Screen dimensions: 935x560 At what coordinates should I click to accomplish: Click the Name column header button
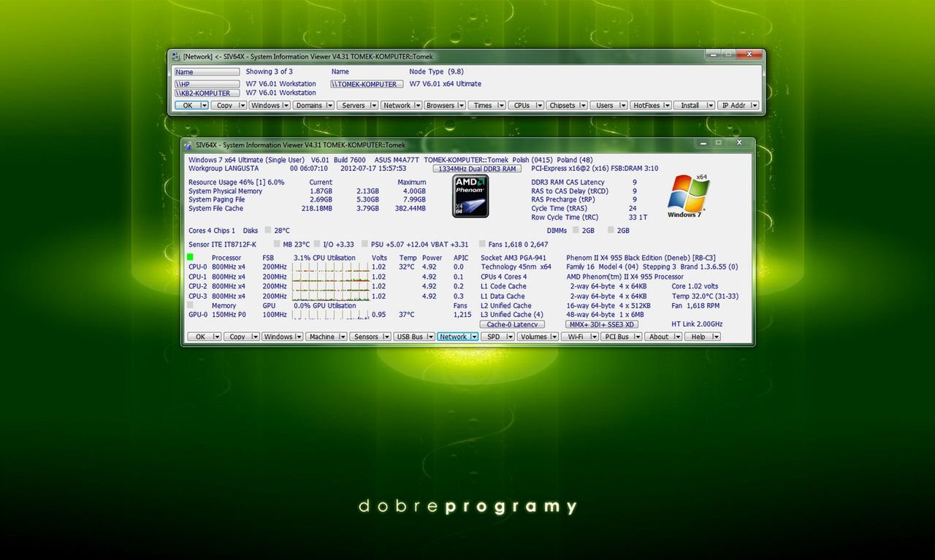(207, 72)
